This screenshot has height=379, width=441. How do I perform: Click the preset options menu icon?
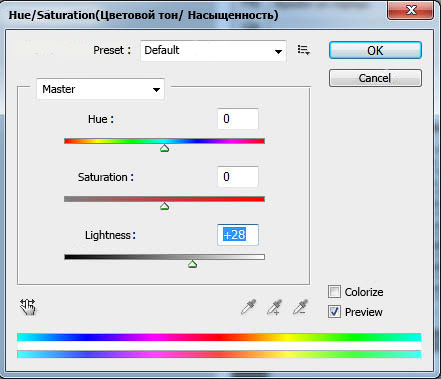(x=303, y=50)
